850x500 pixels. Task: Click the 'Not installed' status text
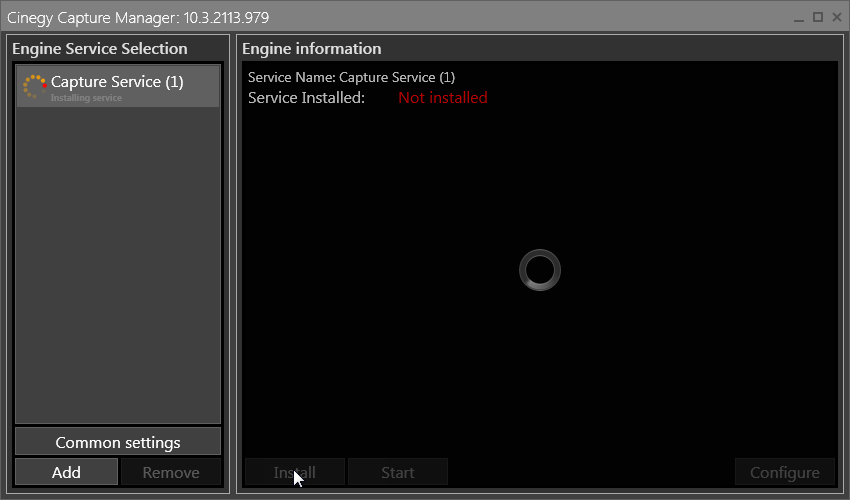coord(443,98)
